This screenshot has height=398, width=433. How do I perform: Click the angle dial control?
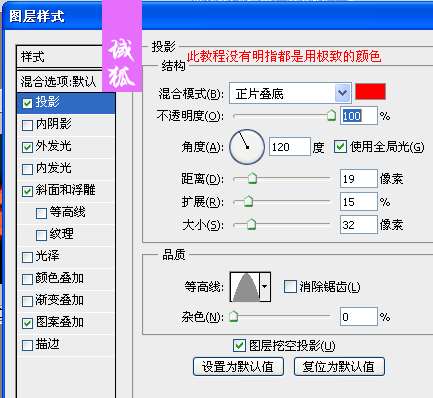click(x=247, y=147)
